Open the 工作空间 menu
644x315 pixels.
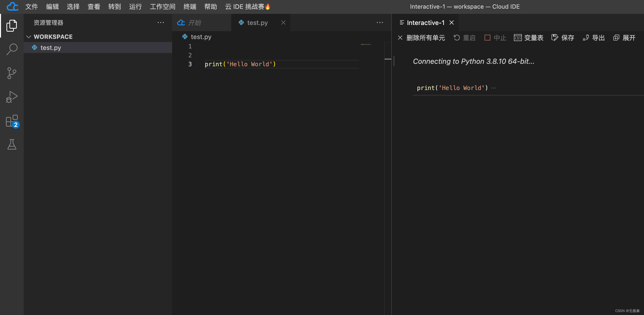click(x=162, y=6)
